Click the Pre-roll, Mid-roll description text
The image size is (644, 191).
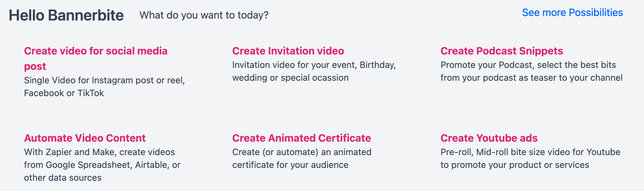[530, 158]
